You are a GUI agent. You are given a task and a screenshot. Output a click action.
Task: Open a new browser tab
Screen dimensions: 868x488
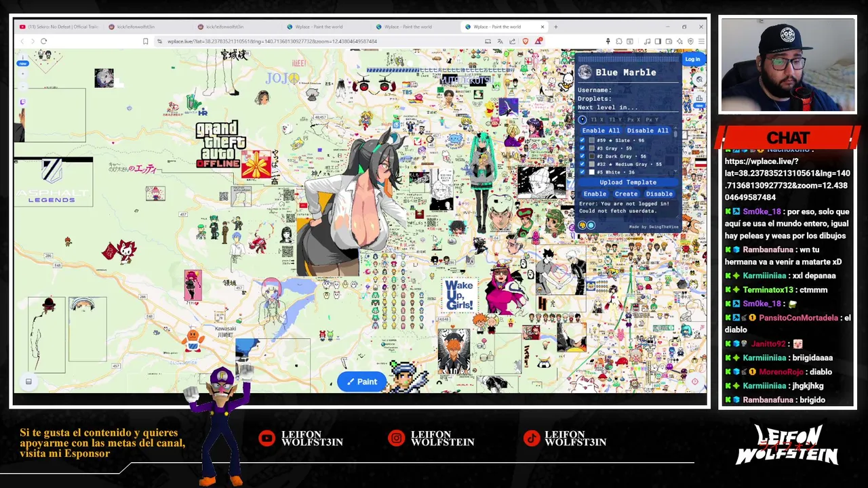555,26
